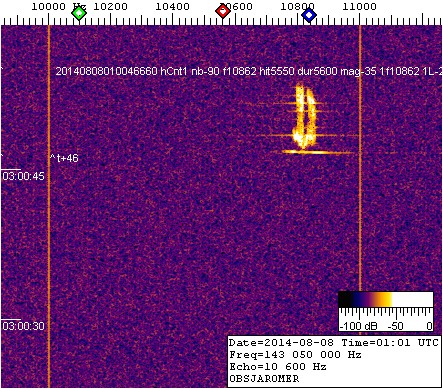Click the -50 dB scale label

396,326
